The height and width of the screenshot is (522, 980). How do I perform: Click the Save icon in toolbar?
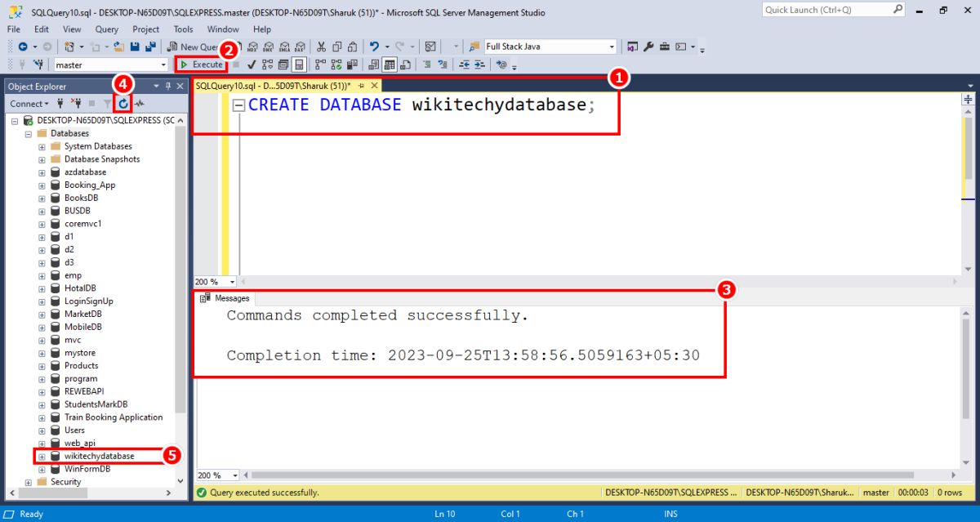pyautogui.click(x=135, y=47)
